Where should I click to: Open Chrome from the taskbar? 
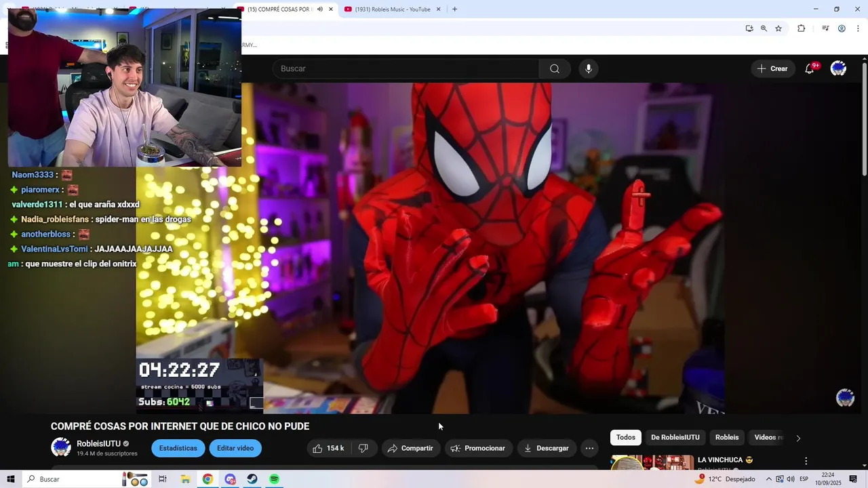[x=208, y=479]
